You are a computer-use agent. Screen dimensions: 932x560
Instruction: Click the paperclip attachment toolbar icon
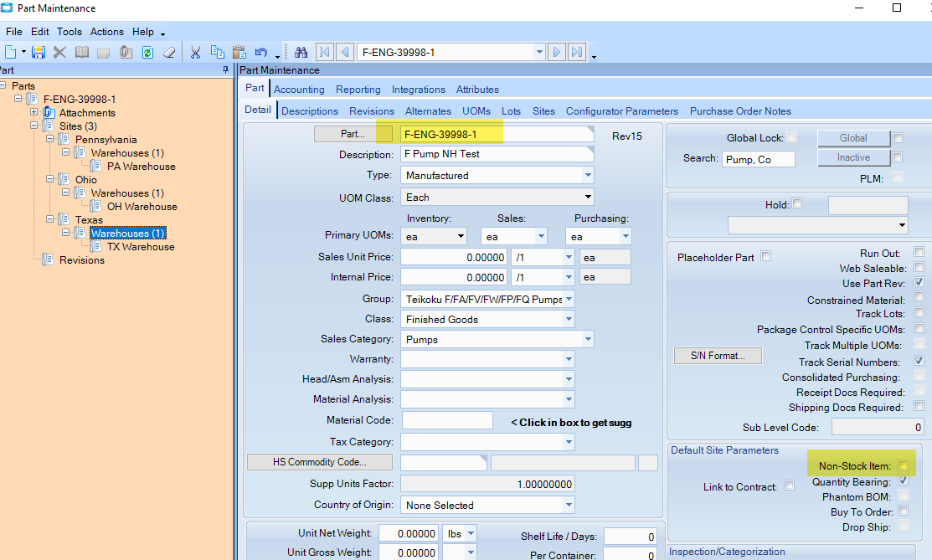click(126, 52)
